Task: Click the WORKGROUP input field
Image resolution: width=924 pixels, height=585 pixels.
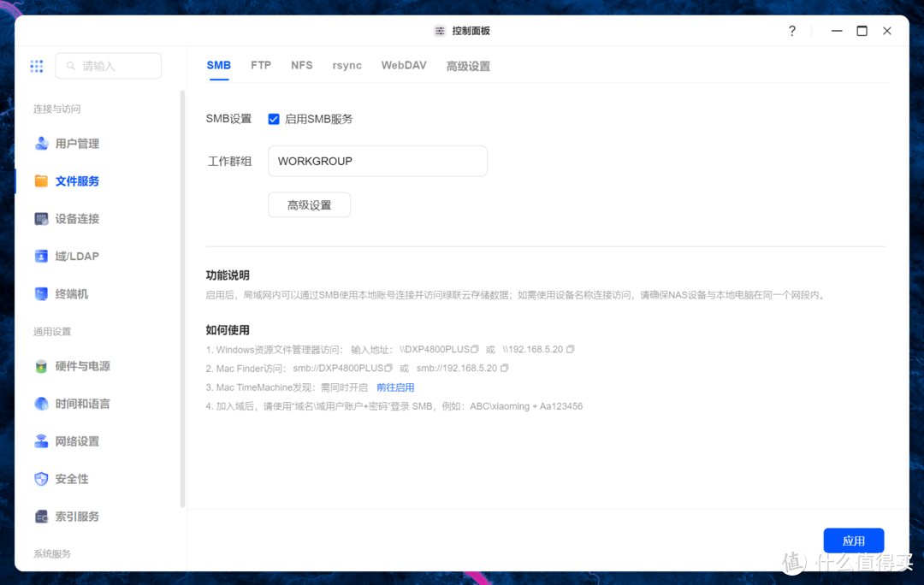Action: pyautogui.click(x=377, y=161)
